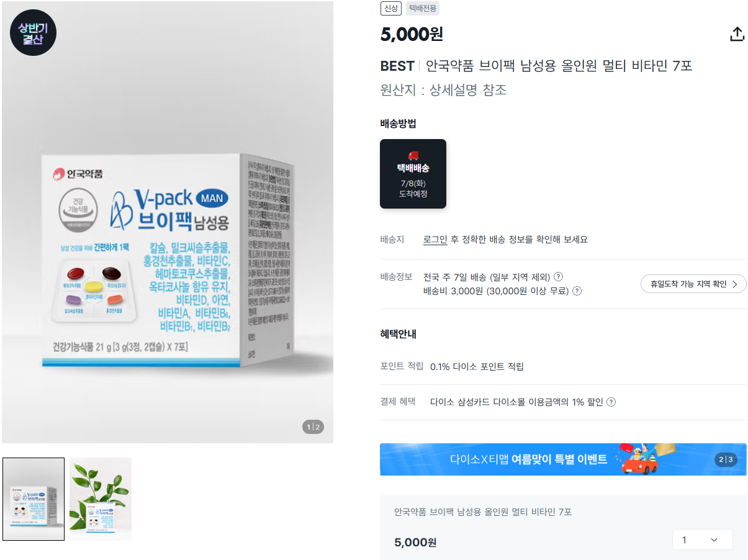The image size is (748, 560).
Task: Click the 원산지 : 상세설명 참조 text
Action: coord(443,90)
